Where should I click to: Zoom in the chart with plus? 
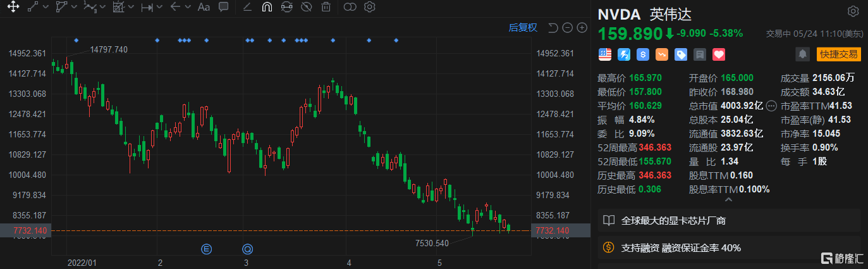582,27
